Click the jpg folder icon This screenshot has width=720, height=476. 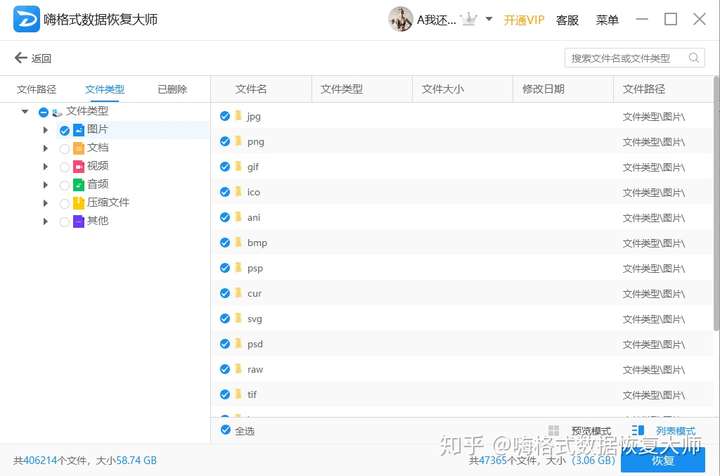[x=238, y=116]
